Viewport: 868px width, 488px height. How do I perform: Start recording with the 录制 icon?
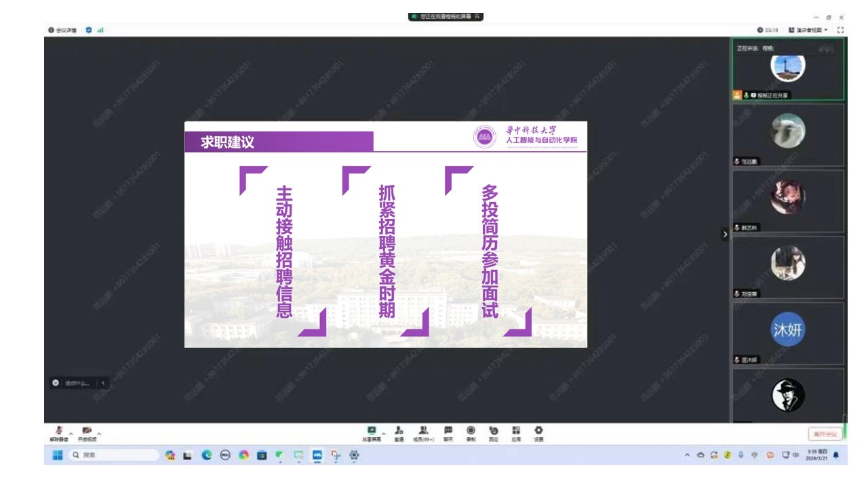pyautogui.click(x=471, y=432)
